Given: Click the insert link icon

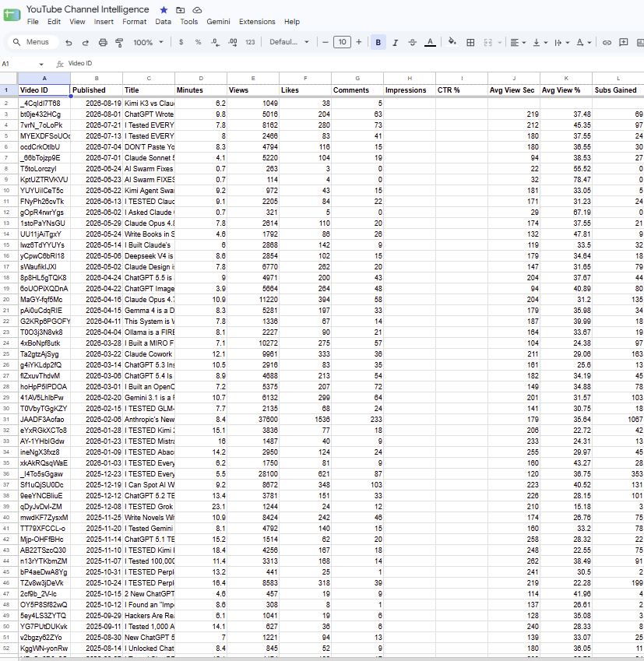Looking at the screenshot, I should tap(607, 43).
